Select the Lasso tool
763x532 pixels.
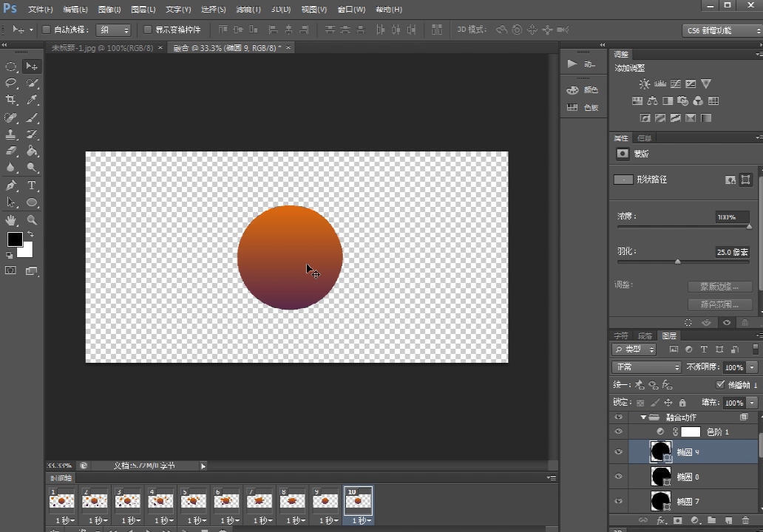[11, 83]
